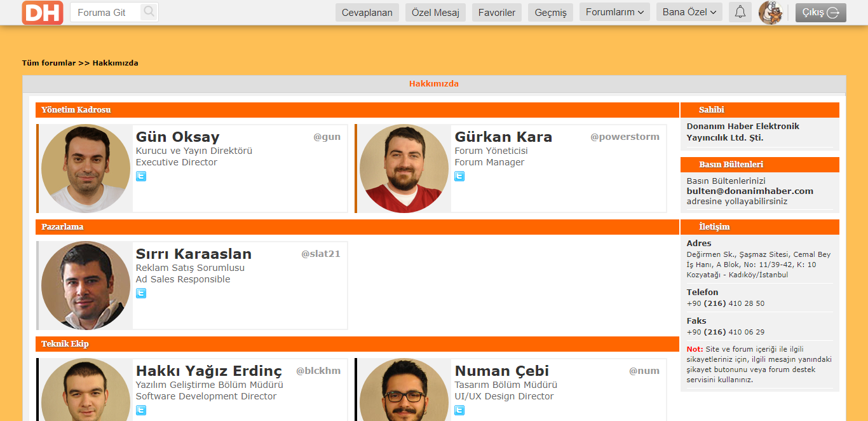Click the @powerstorm username link

[x=625, y=137]
